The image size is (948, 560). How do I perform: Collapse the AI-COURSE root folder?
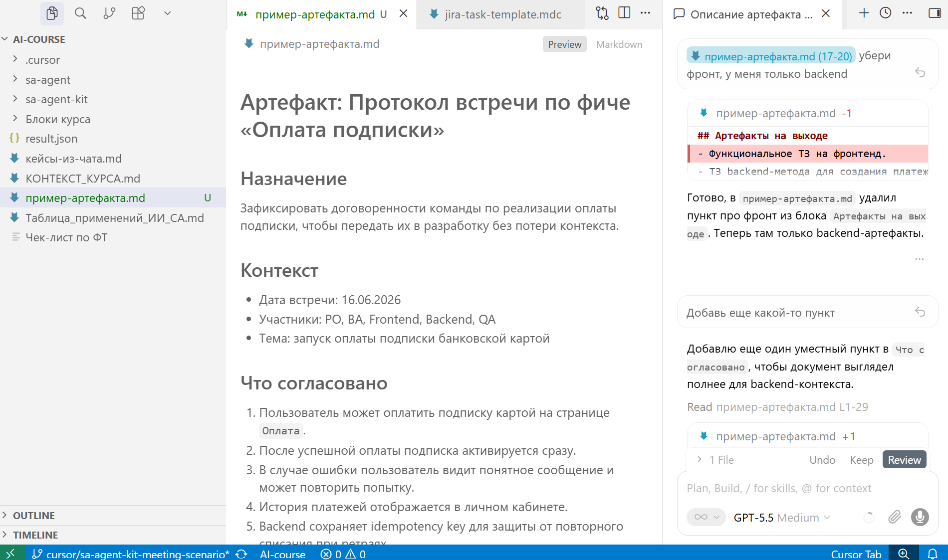click(x=113, y=39)
